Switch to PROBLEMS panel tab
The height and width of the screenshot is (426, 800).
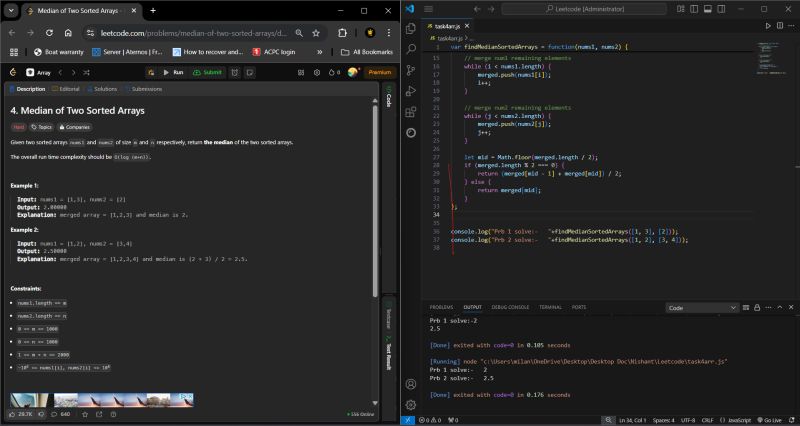pos(441,307)
